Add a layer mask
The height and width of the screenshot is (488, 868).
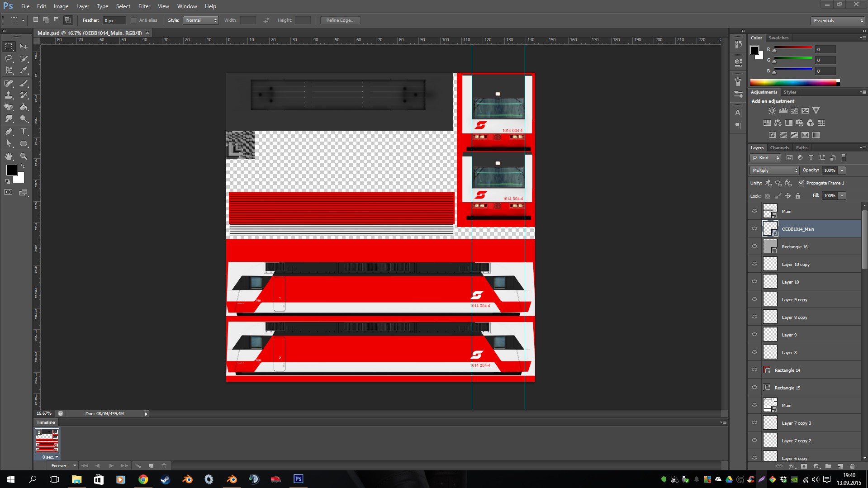pos(804,466)
